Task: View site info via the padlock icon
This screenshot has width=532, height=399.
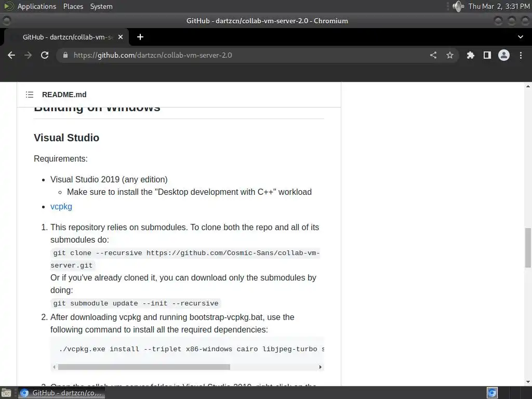Action: (65, 55)
